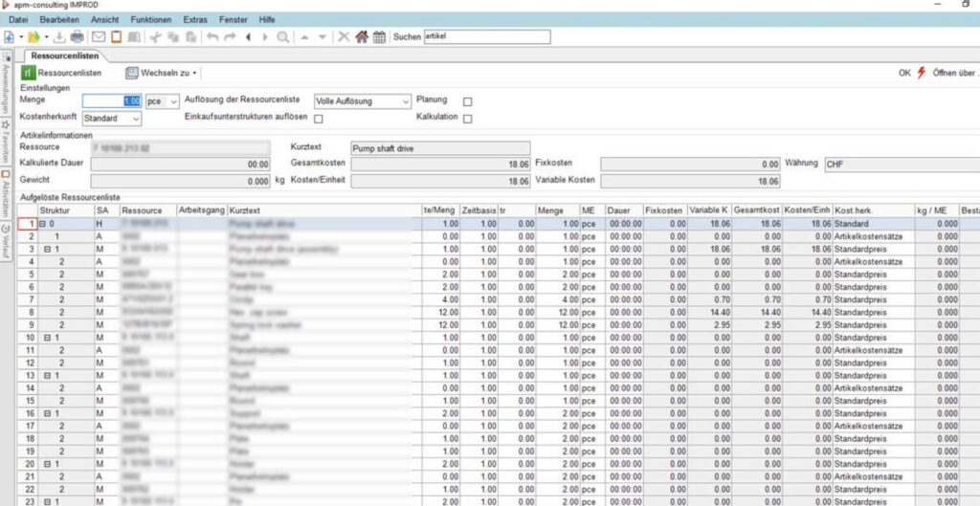The height and width of the screenshot is (506, 980).
Task: Click the upward triangle toolbar icon
Action: pos(304,37)
